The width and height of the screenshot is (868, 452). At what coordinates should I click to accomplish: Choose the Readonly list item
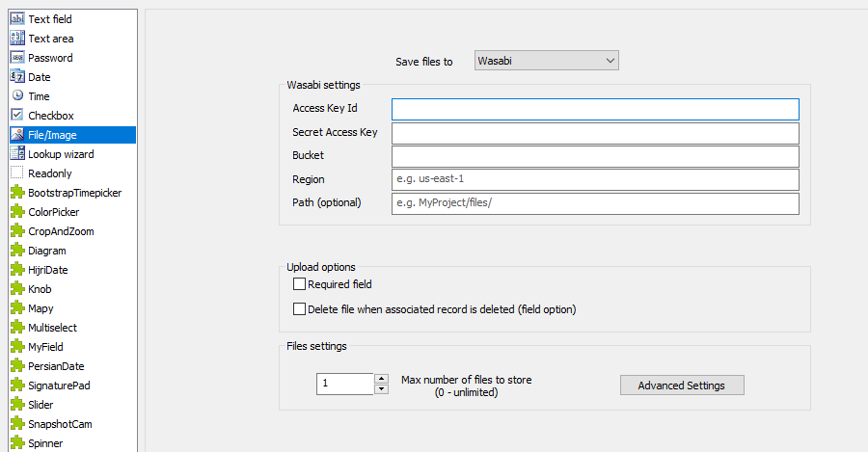[x=49, y=173]
